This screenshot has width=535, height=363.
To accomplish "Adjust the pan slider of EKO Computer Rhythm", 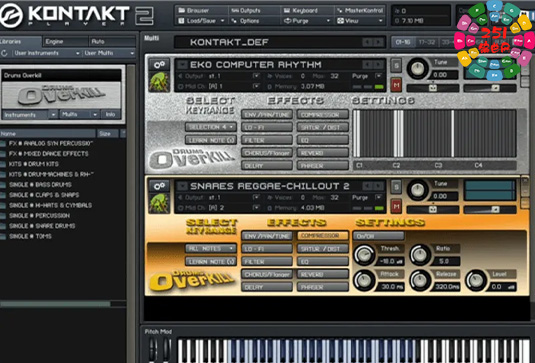I will [433, 88].
